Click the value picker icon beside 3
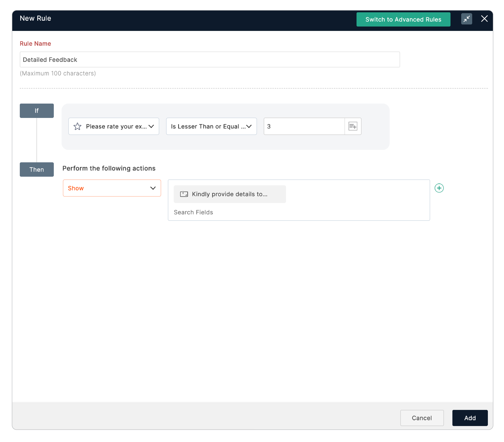504x442 pixels. (x=353, y=126)
